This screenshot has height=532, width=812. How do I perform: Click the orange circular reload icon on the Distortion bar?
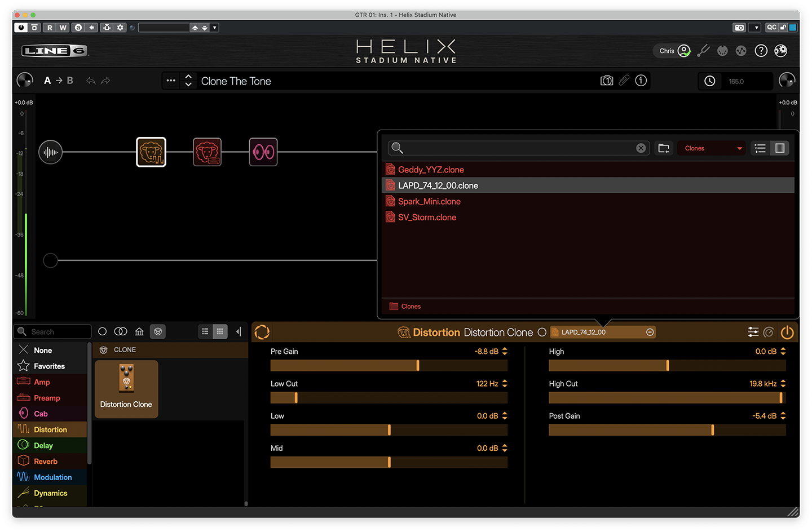262,332
